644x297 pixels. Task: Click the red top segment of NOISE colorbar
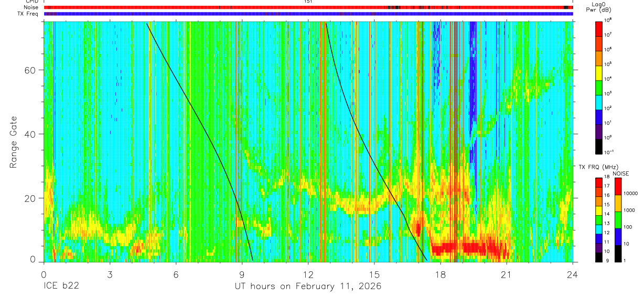tap(617, 186)
